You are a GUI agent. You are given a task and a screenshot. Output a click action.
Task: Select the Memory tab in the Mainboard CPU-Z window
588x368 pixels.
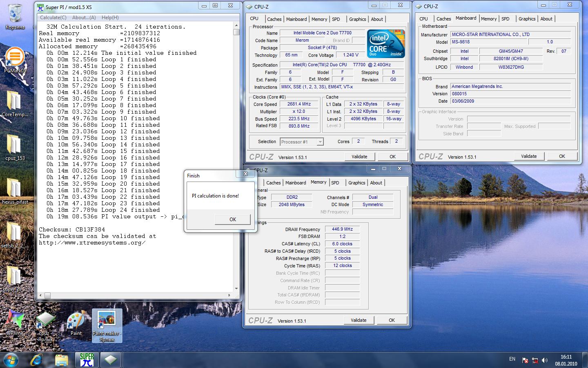488,19
